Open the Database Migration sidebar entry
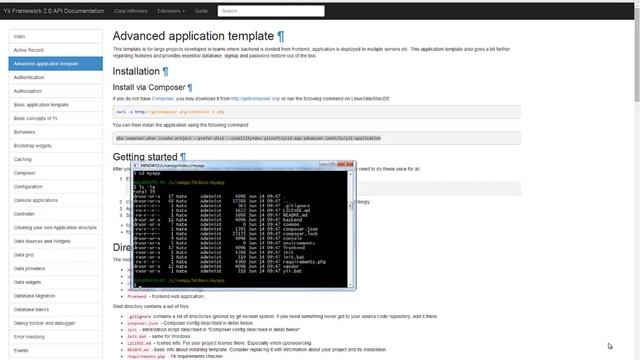 (56, 296)
